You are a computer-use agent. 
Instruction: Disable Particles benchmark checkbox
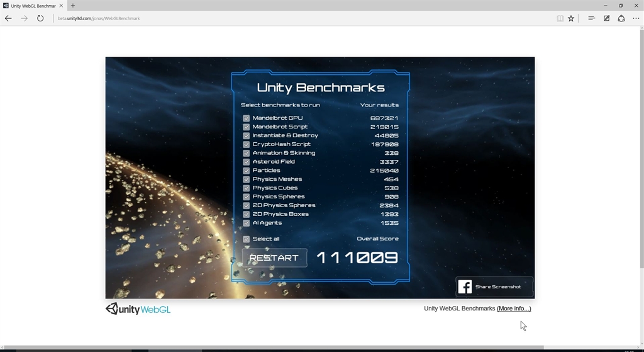pos(246,170)
